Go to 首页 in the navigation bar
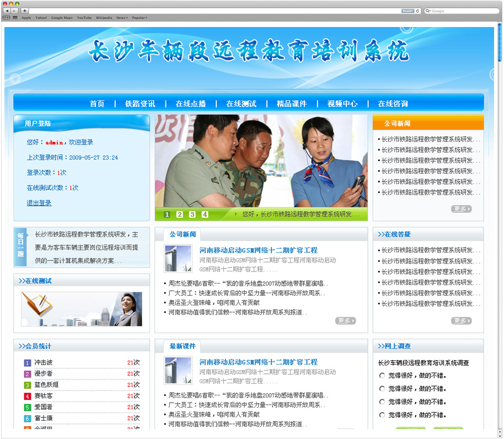Screen dimensions: 504x439 pyautogui.click(x=97, y=104)
